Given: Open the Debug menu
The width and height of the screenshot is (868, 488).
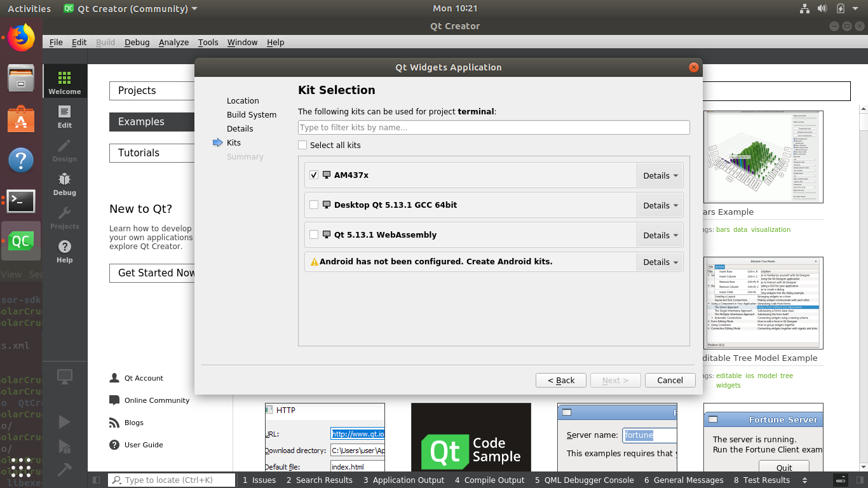Looking at the screenshot, I should pos(137,42).
